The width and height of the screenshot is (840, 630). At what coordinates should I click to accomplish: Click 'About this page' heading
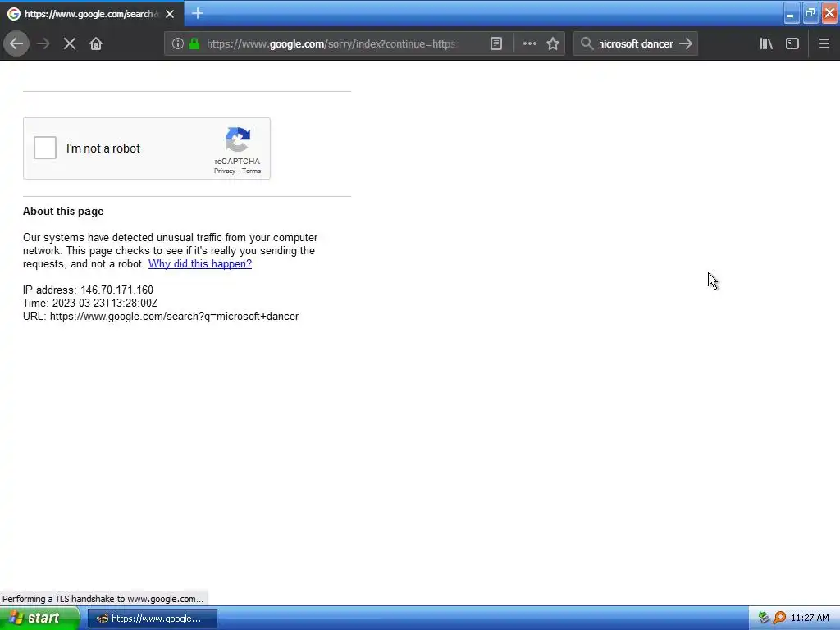(63, 211)
